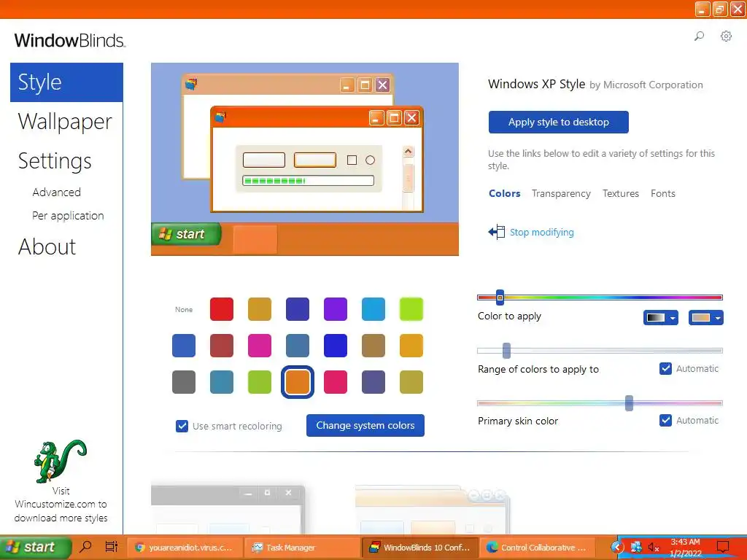Select the lime green swatch in top row

411,309
